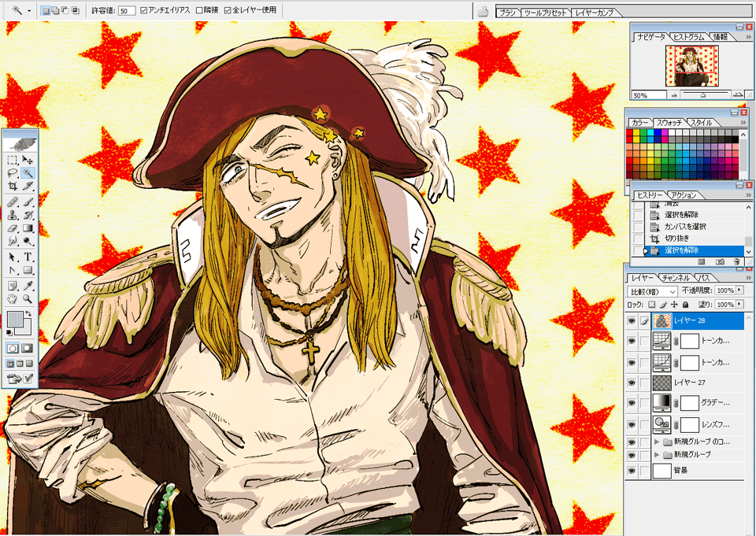The height and width of the screenshot is (536, 756).
Task: Select the Lasso tool
Action: (x=13, y=173)
